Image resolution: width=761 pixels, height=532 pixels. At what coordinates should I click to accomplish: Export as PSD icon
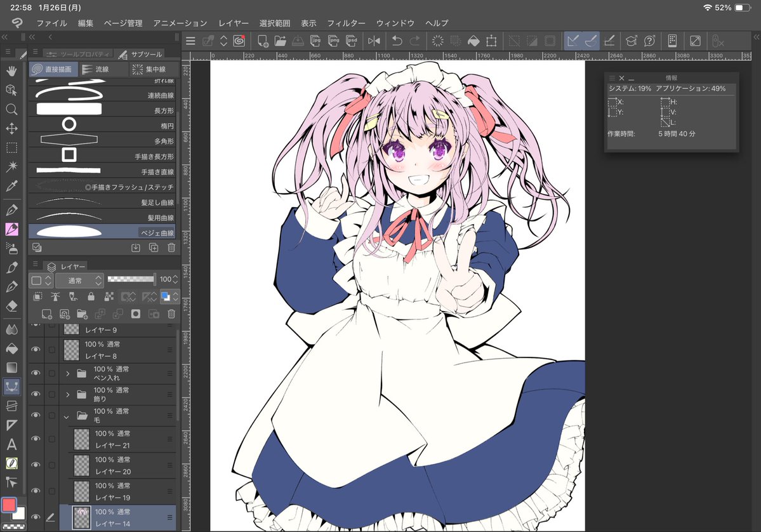point(352,41)
